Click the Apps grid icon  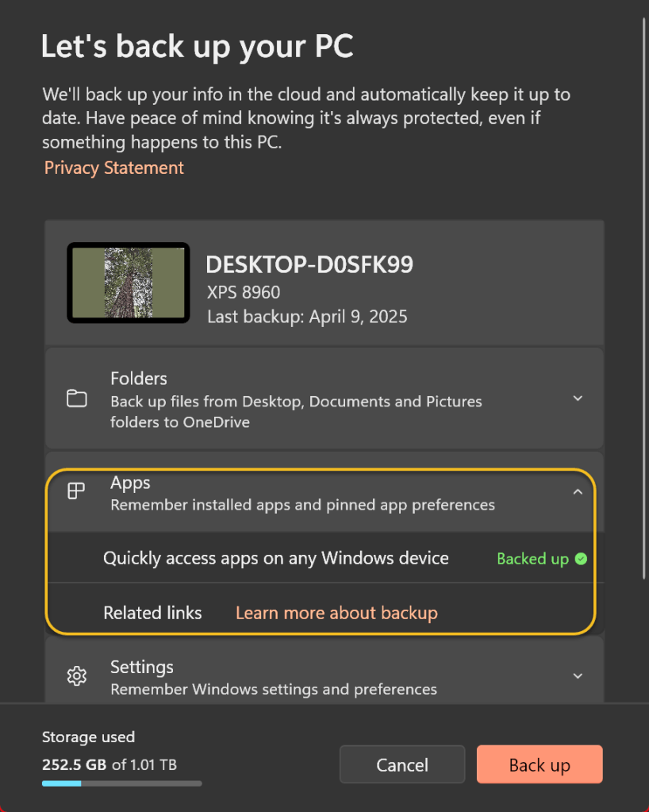coord(76,492)
